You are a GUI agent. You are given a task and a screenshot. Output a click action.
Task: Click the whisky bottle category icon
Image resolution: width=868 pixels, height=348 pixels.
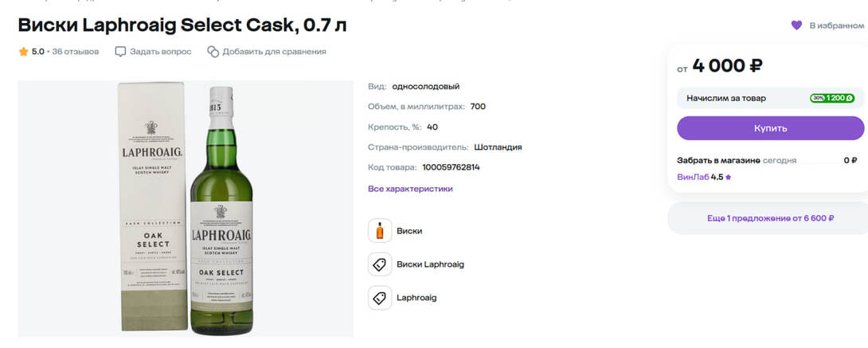(380, 231)
